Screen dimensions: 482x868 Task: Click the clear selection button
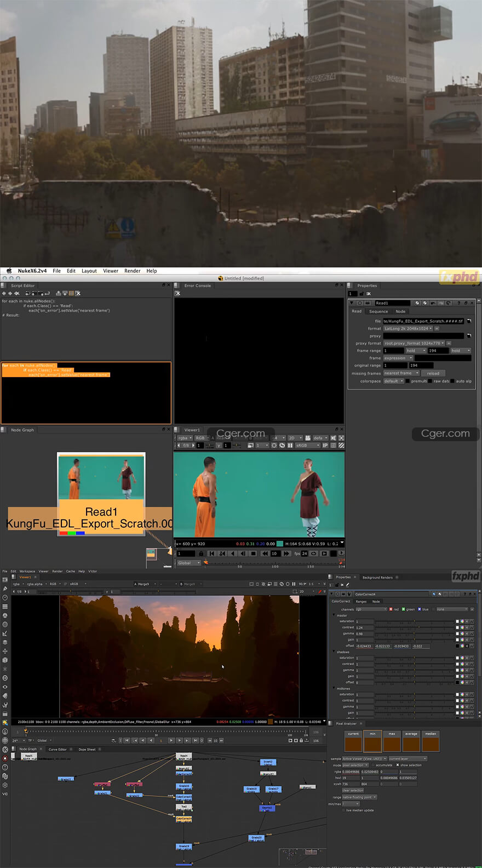(353, 790)
